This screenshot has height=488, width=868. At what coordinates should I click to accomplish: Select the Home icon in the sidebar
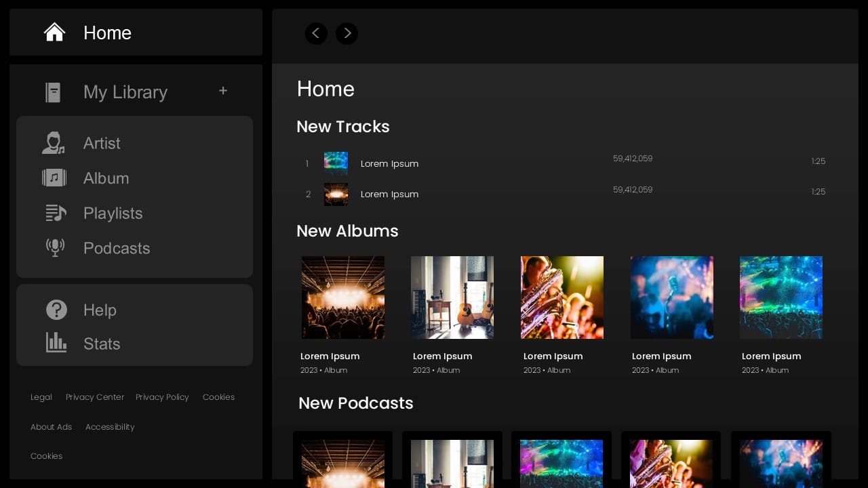54,32
